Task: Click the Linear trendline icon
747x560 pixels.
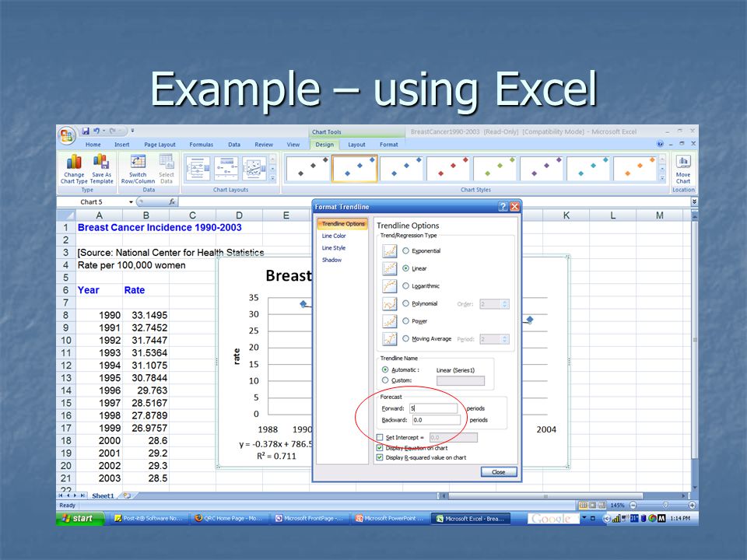Action: pos(390,268)
